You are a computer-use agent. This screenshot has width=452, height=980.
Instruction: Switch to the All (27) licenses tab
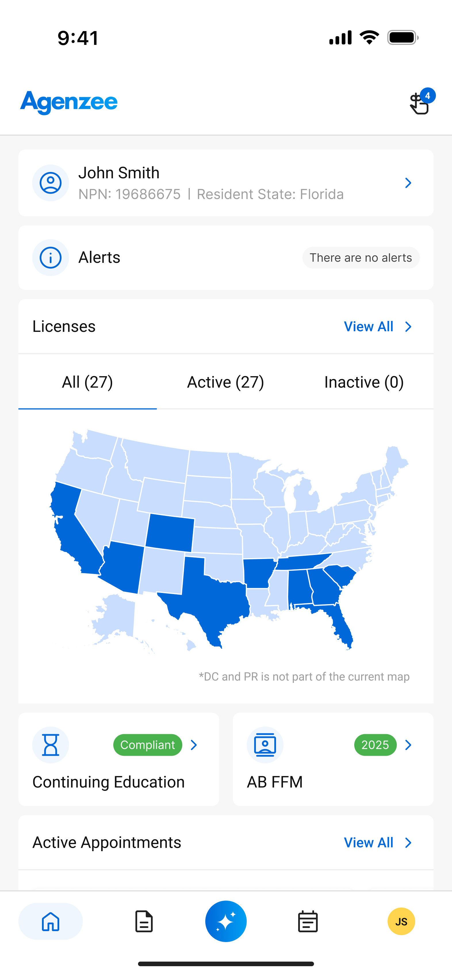(x=87, y=382)
